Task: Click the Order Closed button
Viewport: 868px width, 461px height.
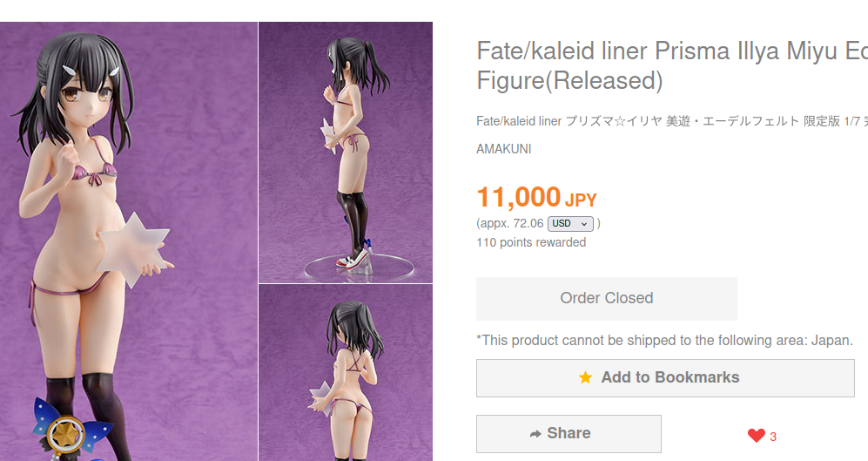Action: 607,298
